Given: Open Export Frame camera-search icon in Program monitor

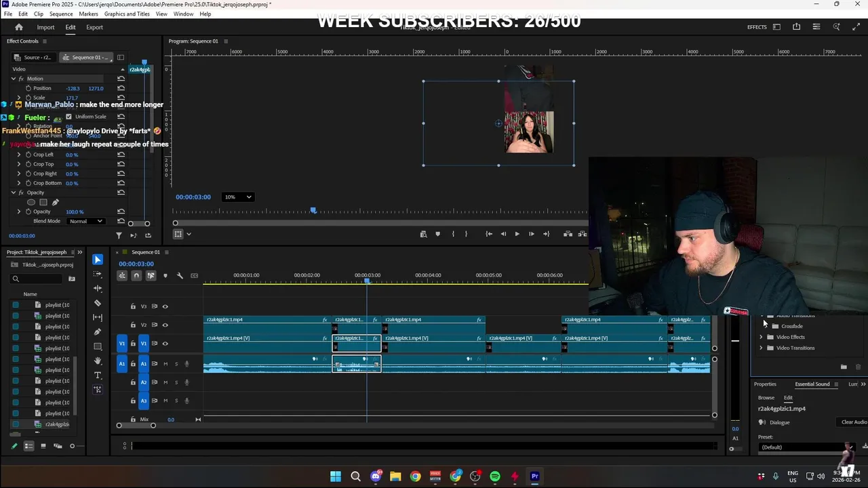Looking at the screenshot, I should (423, 234).
